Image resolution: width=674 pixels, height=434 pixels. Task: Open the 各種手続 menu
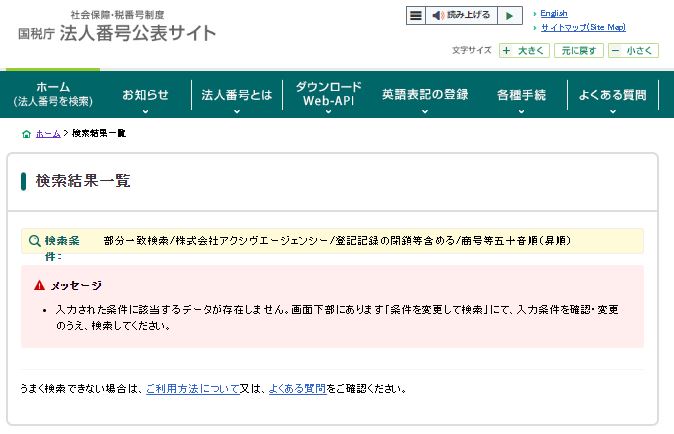point(521,95)
